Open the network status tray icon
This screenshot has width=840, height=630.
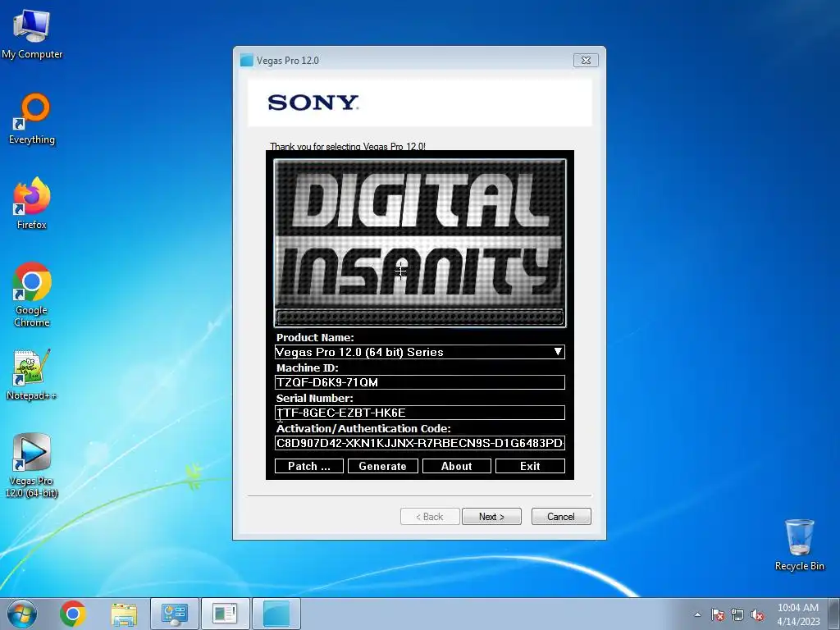click(x=737, y=614)
